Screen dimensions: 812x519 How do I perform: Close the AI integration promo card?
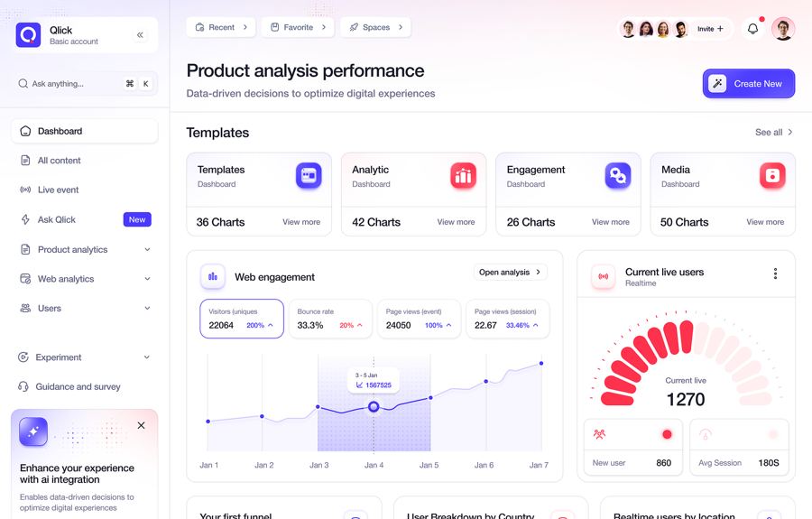[x=141, y=425]
